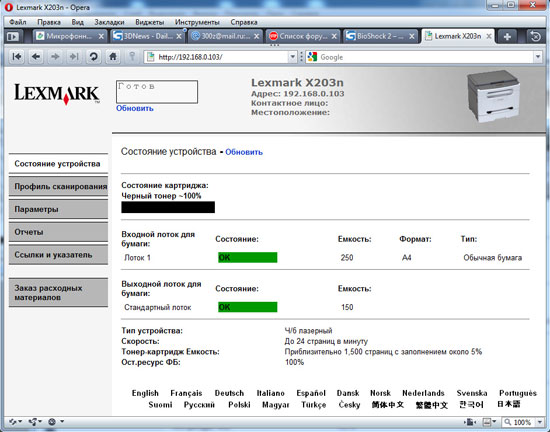The width and height of the screenshot is (550, 432).
Task: Switch page language to Deutsch
Action: tap(229, 393)
